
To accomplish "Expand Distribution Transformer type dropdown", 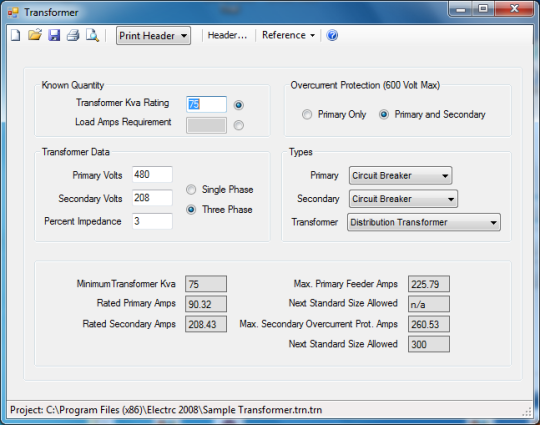I will 424,222.
